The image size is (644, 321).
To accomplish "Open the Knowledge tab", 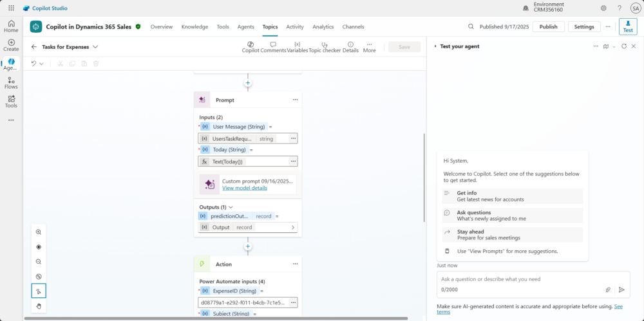I will pos(194,27).
